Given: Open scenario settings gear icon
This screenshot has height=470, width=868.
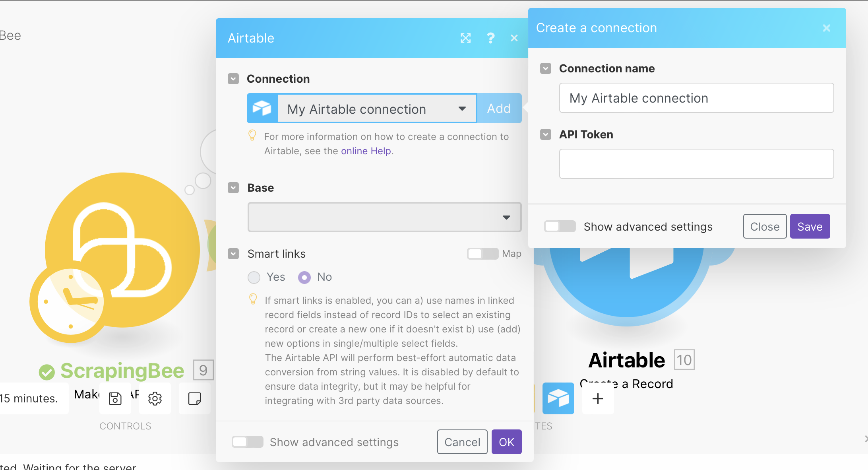Looking at the screenshot, I should [155, 398].
